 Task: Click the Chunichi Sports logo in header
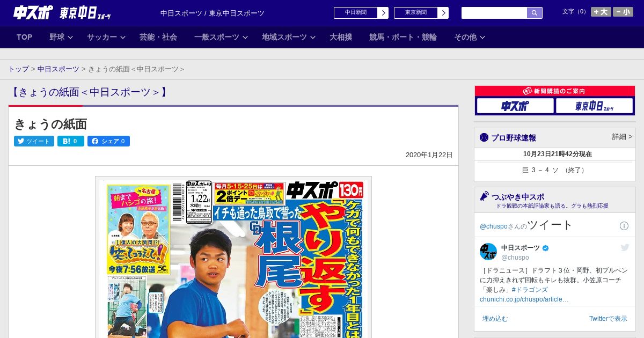click(33, 13)
